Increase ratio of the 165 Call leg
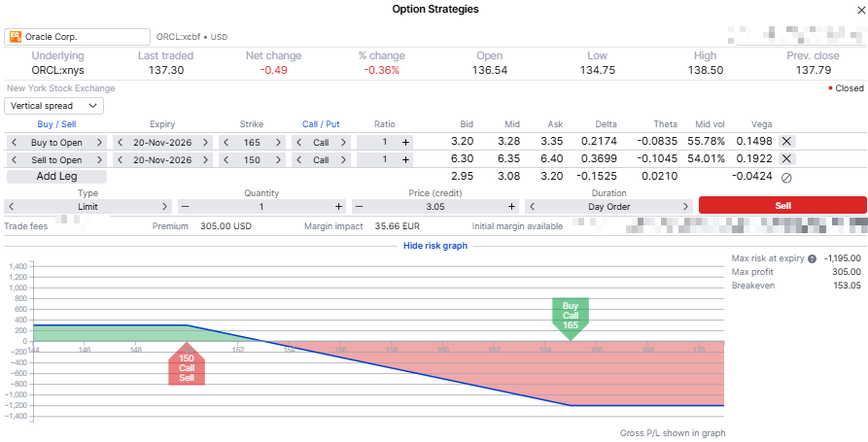The height and width of the screenshot is (442, 868). [x=405, y=142]
